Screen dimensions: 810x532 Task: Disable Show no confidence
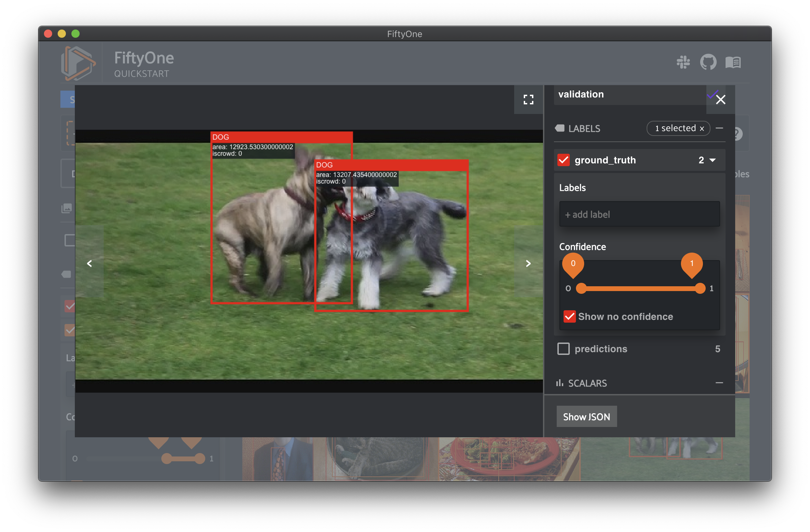tap(569, 316)
